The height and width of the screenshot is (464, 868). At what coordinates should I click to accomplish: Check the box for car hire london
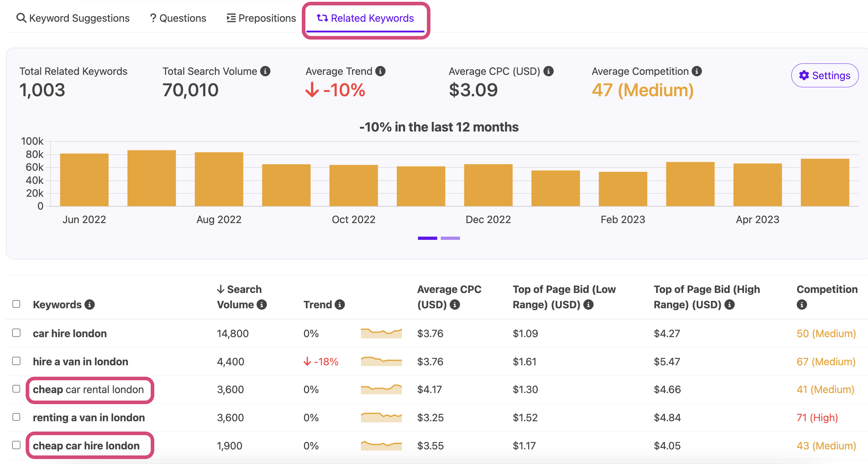(16, 333)
